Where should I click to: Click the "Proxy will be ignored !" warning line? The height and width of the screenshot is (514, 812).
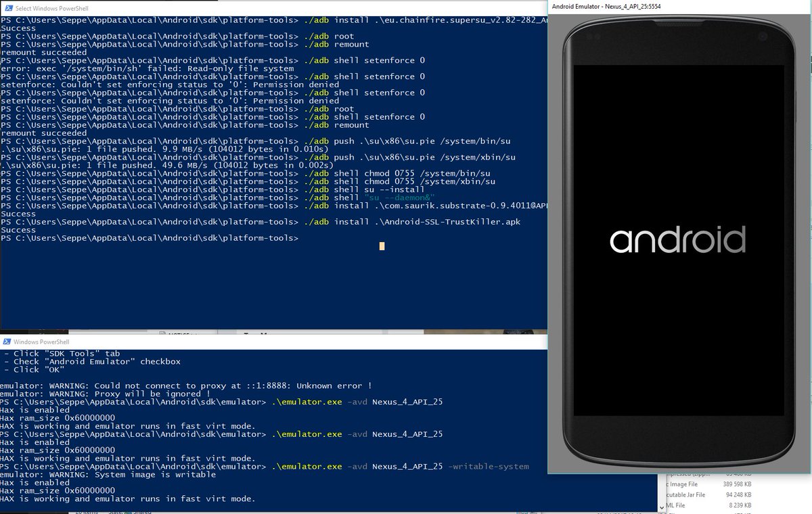pos(105,394)
